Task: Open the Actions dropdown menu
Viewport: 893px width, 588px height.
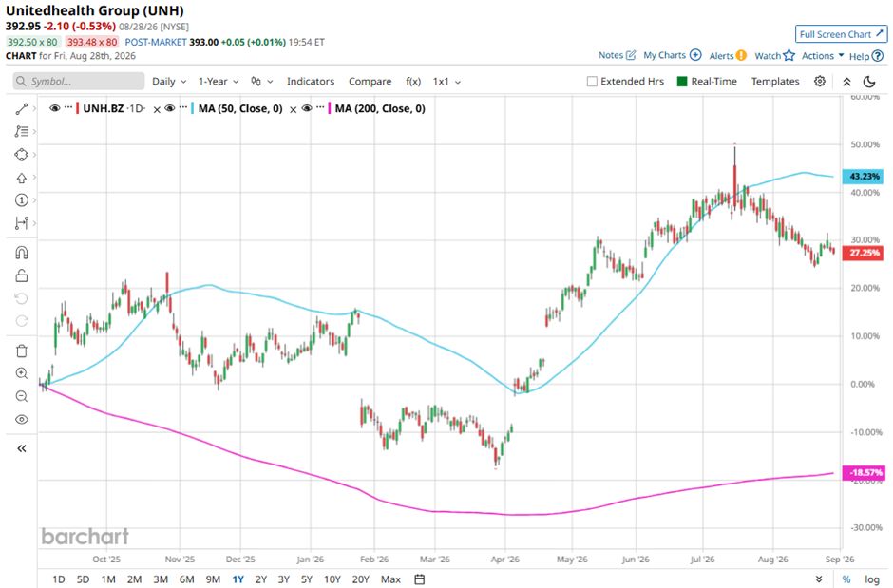Action: pos(823,56)
